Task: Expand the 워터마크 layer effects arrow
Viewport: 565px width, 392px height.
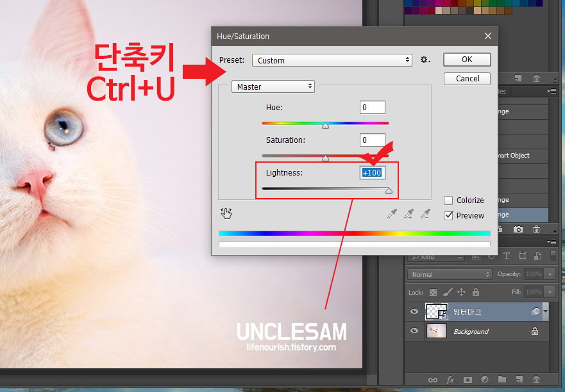Action: click(546, 311)
